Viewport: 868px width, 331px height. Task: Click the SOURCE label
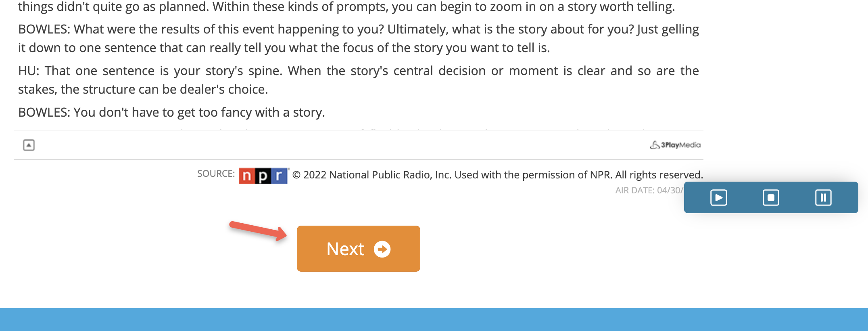coord(216,174)
